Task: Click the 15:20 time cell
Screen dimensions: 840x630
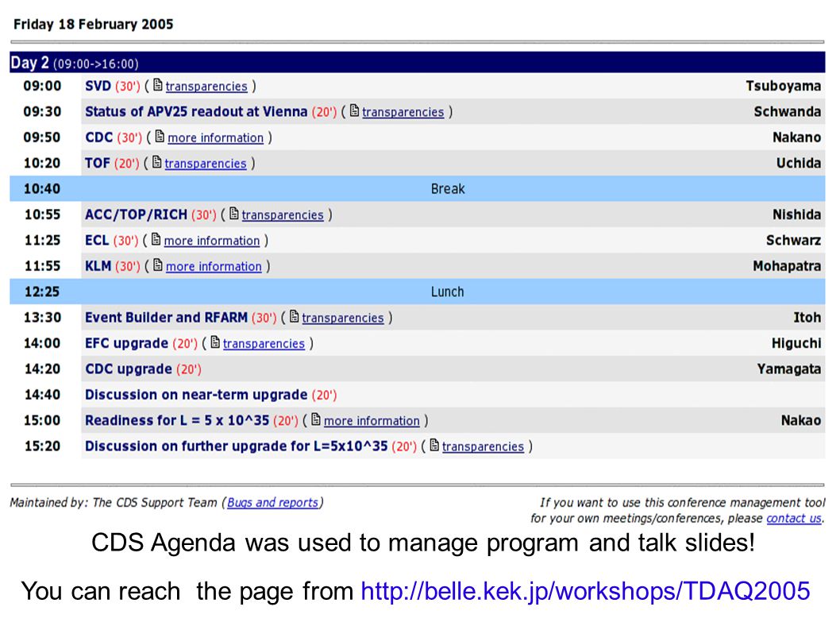Action: coord(42,446)
